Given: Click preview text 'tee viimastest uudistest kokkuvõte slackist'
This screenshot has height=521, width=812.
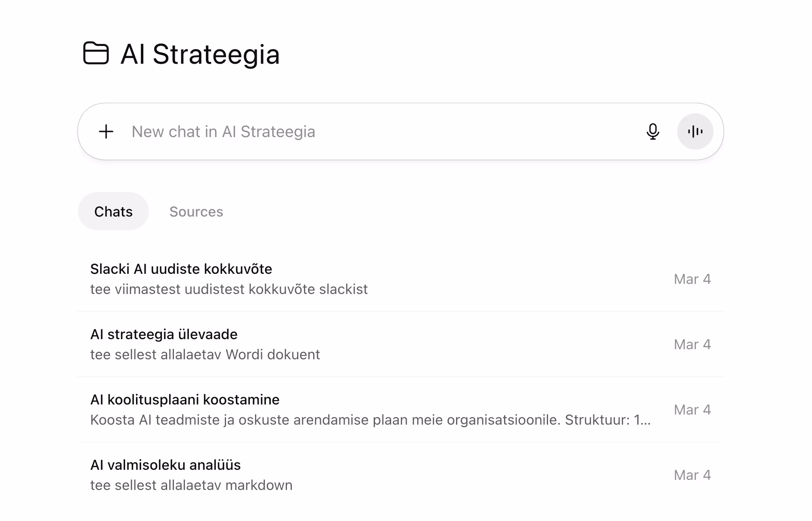Looking at the screenshot, I should (x=229, y=289).
